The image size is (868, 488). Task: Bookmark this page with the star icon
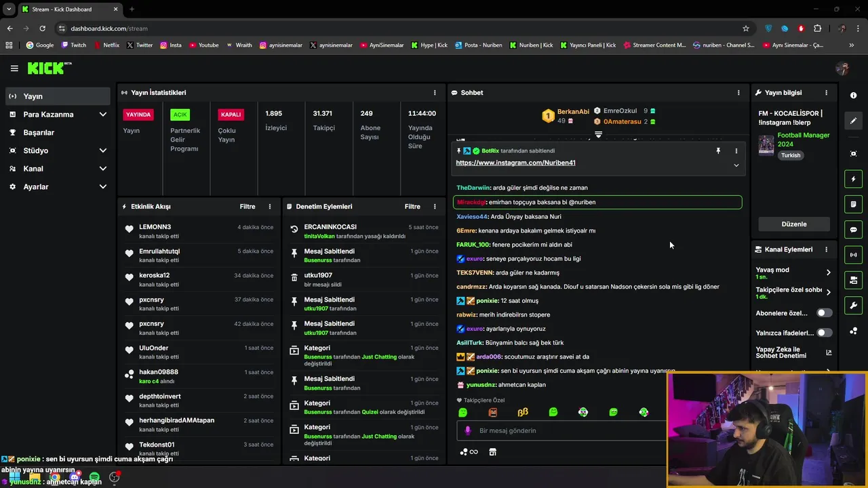point(746,28)
